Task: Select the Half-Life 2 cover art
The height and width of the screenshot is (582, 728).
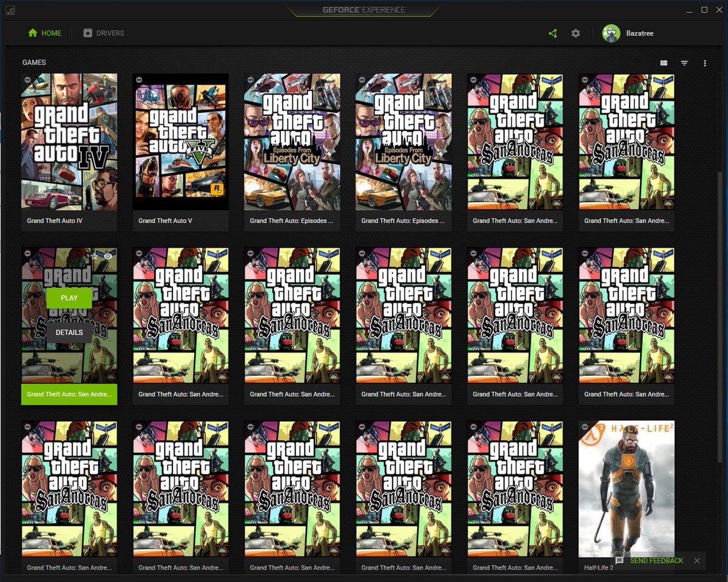Action: coord(627,489)
